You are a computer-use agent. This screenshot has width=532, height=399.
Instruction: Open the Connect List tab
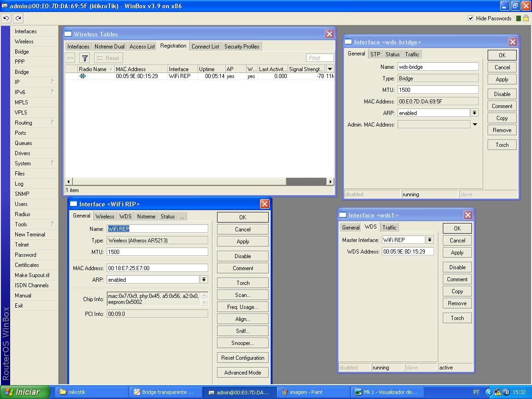(205, 47)
